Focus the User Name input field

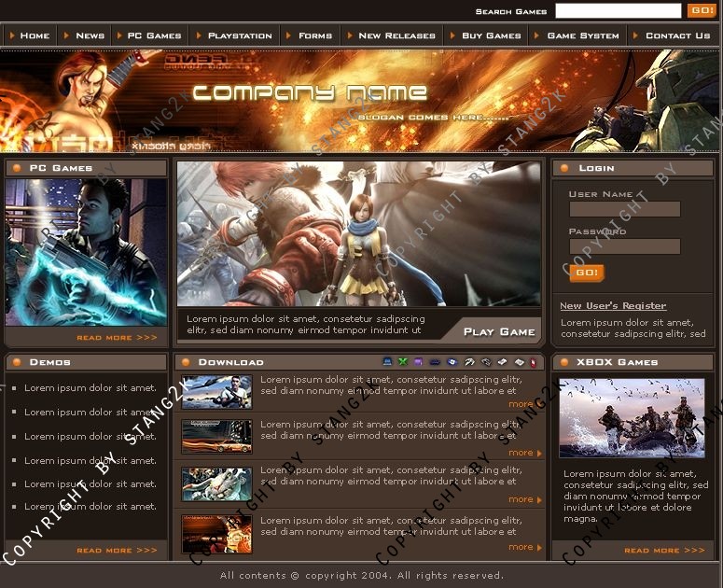coord(624,210)
